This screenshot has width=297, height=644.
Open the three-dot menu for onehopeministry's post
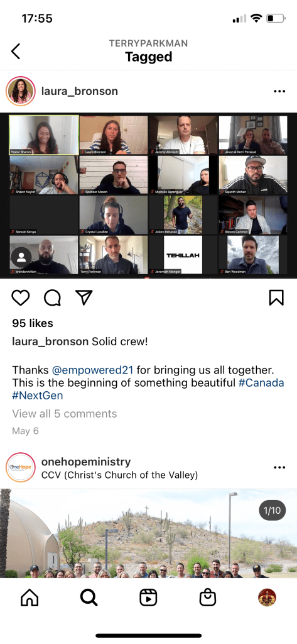point(279,467)
